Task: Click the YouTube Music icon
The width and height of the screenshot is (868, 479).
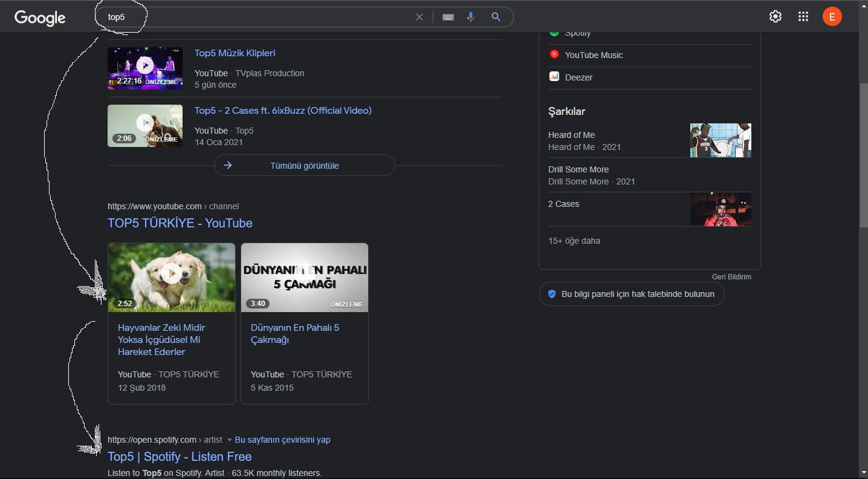Action: (554, 54)
